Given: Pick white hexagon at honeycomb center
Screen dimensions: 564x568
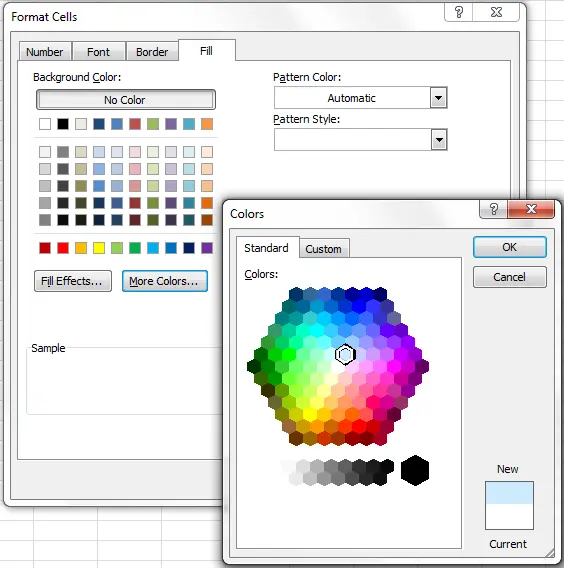Looking at the screenshot, I should pyautogui.click(x=338, y=367).
